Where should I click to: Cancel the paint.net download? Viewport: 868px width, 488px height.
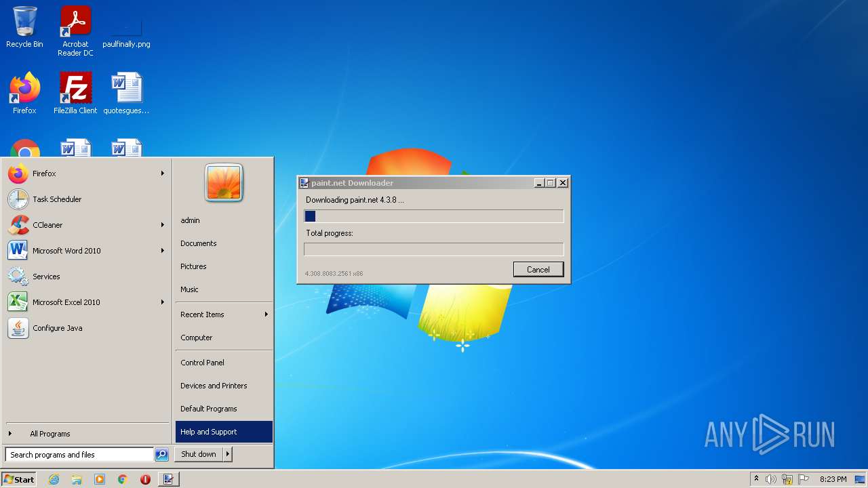click(x=538, y=269)
